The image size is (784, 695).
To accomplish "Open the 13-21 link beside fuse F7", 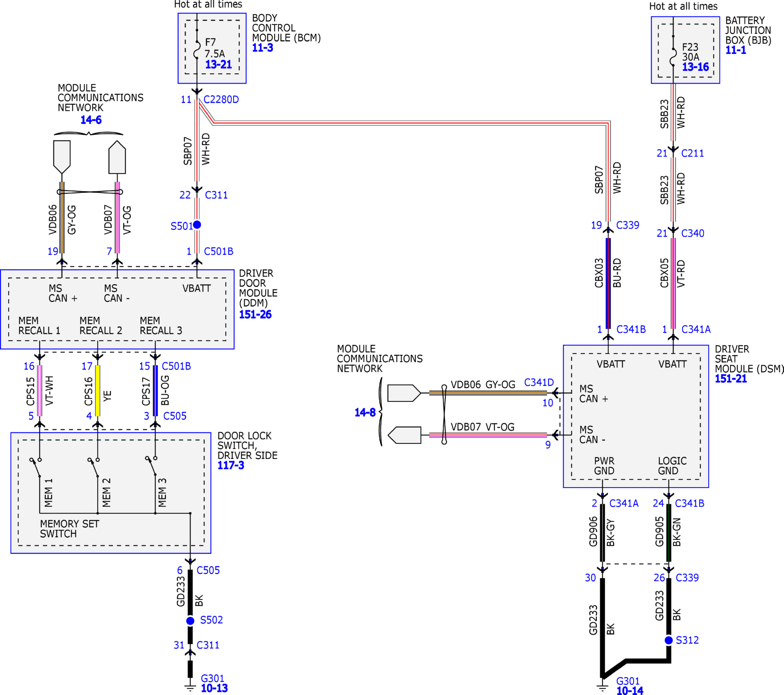I will (218, 64).
